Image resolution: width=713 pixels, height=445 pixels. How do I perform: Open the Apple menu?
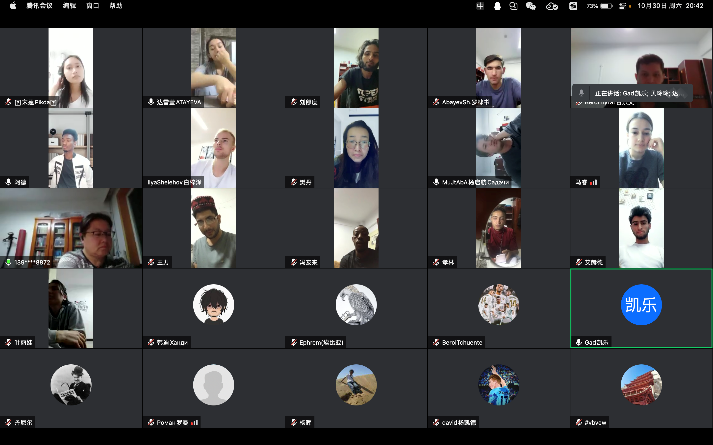coord(12,6)
